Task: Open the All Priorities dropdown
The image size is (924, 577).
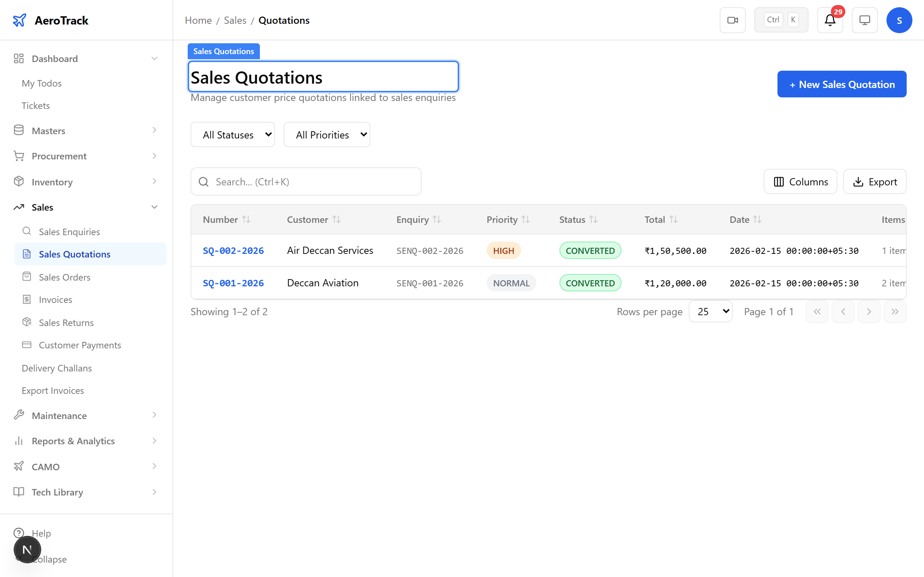Action: click(327, 135)
